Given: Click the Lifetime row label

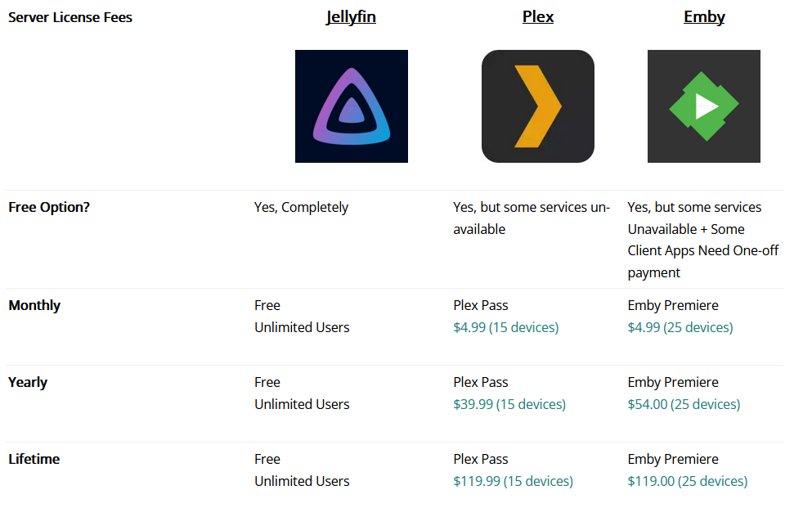Looking at the screenshot, I should (34, 459).
